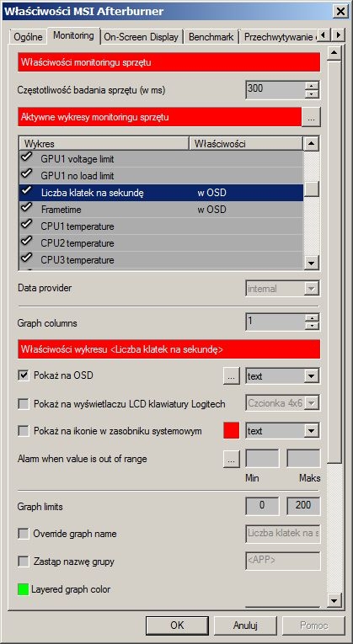Click the alarm Min value field
Image resolution: width=353 pixels, height=644 pixels.
262,459
